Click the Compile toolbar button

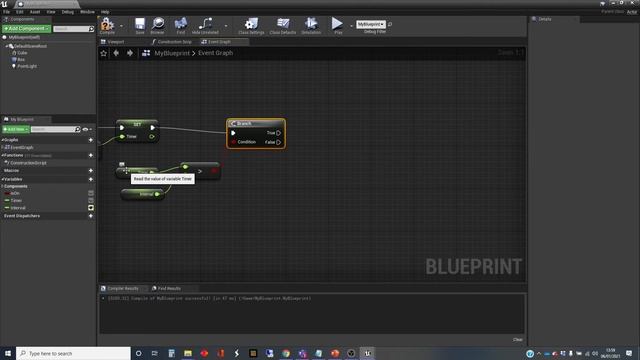pos(107,26)
